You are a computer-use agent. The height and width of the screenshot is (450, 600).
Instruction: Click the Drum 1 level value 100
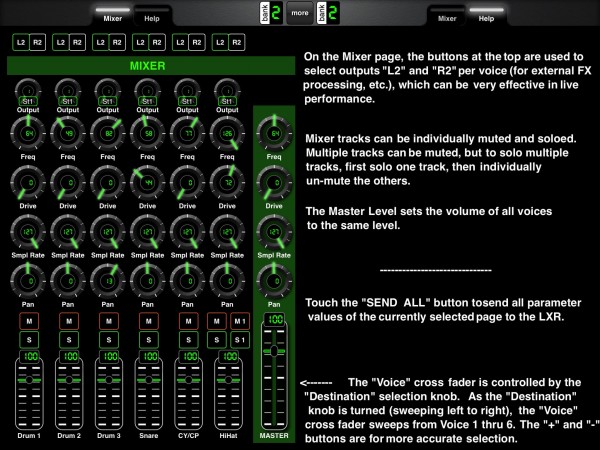coord(29,357)
